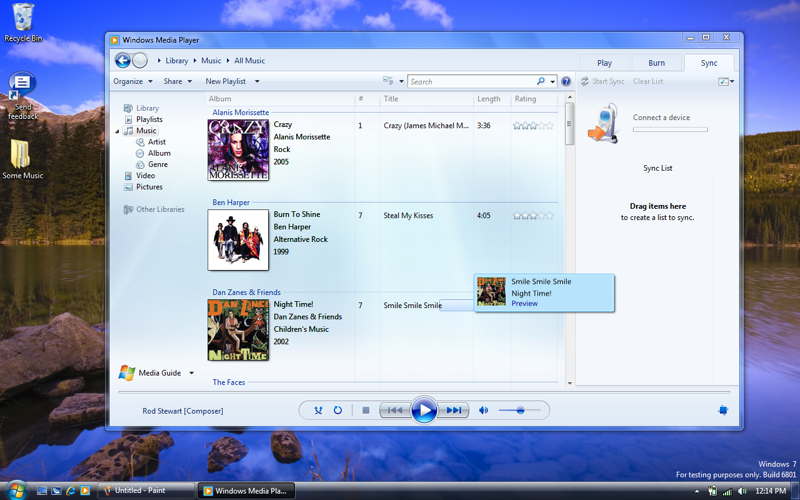
Task: Click the Media Guide Windows logo
Action: point(127,373)
